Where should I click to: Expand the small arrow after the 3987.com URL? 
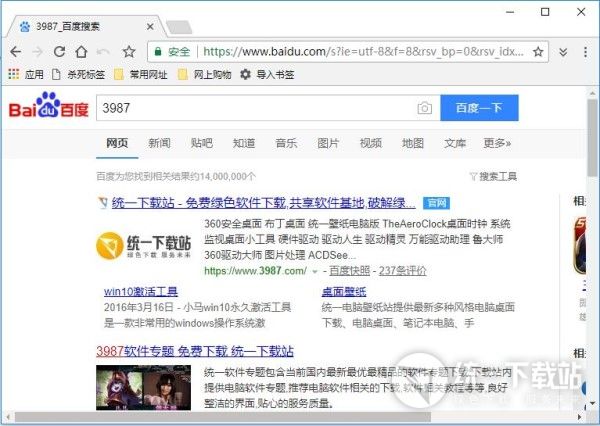click(315, 272)
